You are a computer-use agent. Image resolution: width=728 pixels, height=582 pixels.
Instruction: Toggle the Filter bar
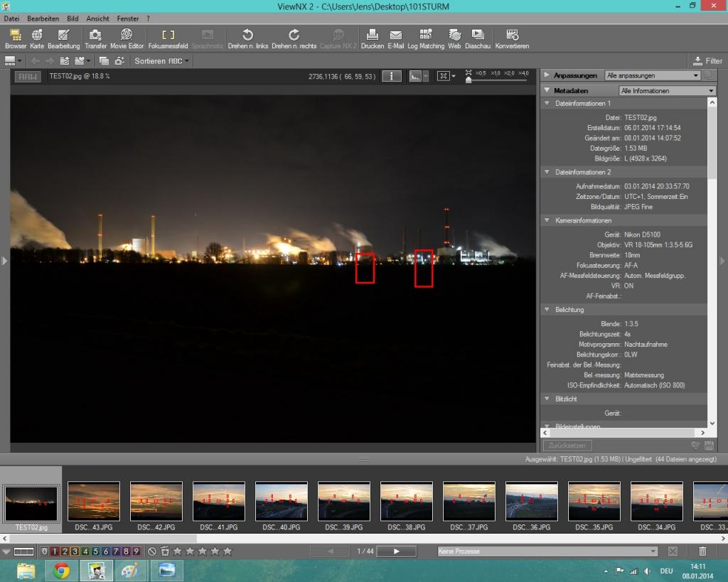[707, 61]
